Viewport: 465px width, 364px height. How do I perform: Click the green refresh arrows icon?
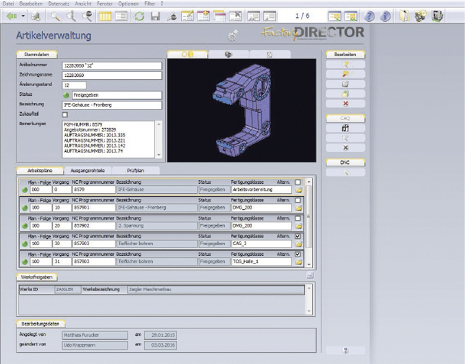(x=139, y=16)
